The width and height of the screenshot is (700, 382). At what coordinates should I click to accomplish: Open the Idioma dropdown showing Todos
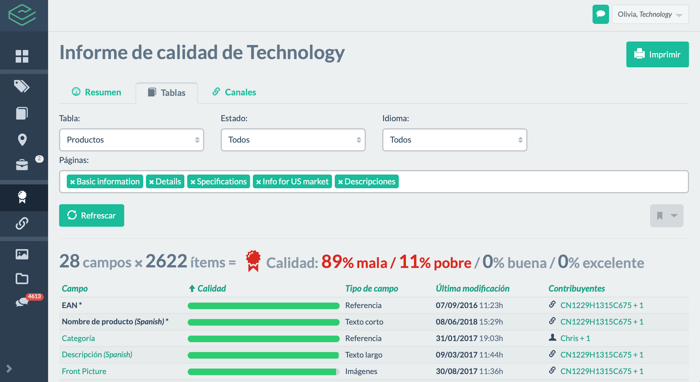(x=454, y=140)
